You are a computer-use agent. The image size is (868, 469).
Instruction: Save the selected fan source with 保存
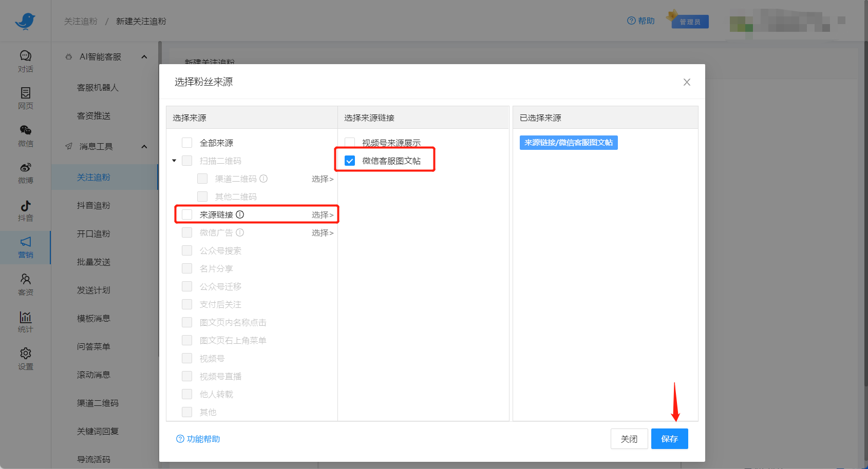click(669, 439)
